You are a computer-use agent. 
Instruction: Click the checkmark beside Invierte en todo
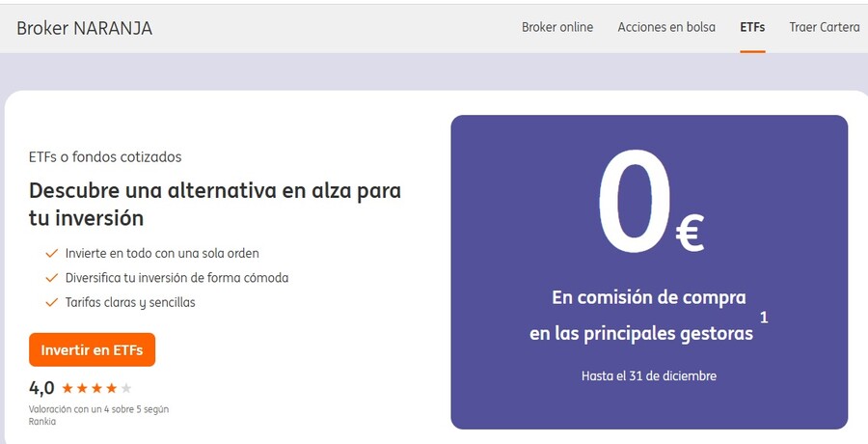coord(51,253)
